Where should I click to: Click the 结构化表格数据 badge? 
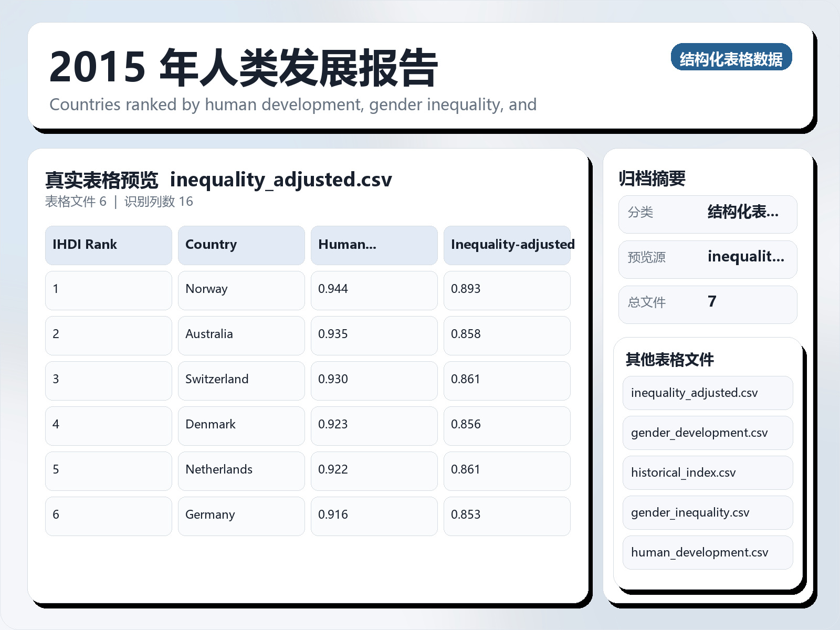point(731,57)
